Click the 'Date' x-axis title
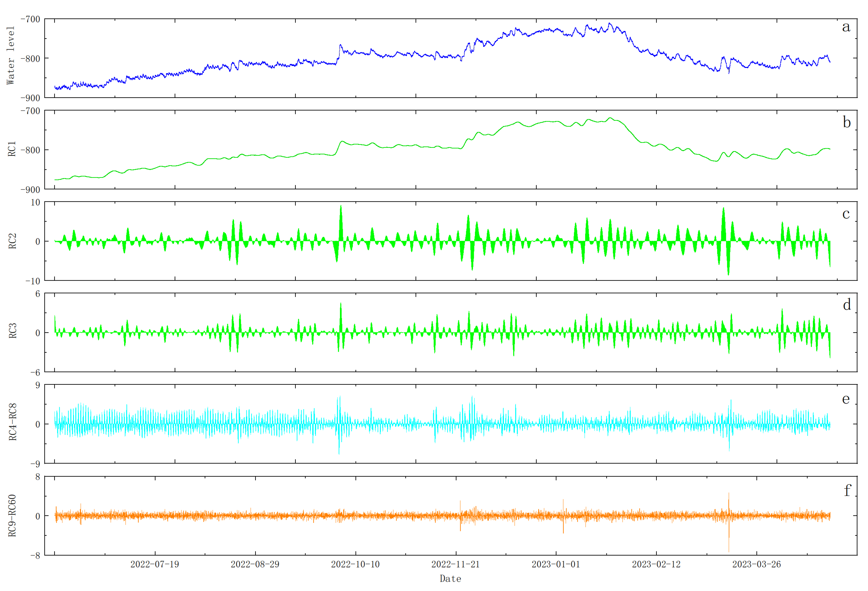 [450, 579]
